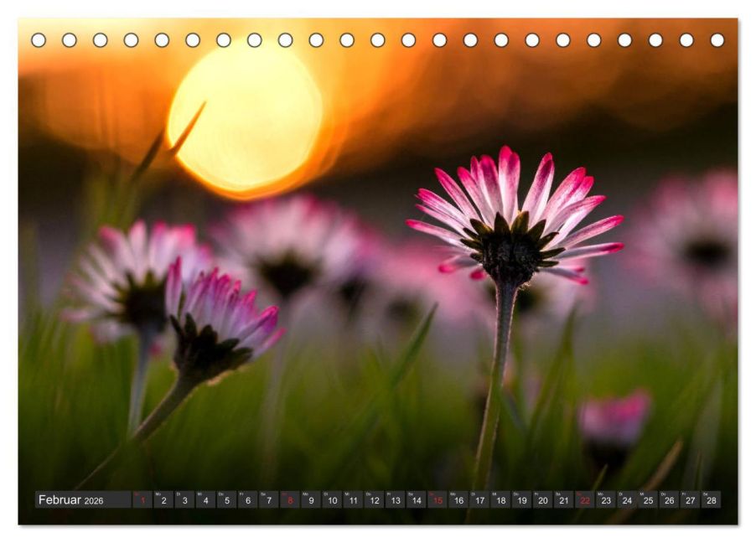The image size is (756, 543).
Task: Select date 12 in the date strip
Action: [x=374, y=499]
